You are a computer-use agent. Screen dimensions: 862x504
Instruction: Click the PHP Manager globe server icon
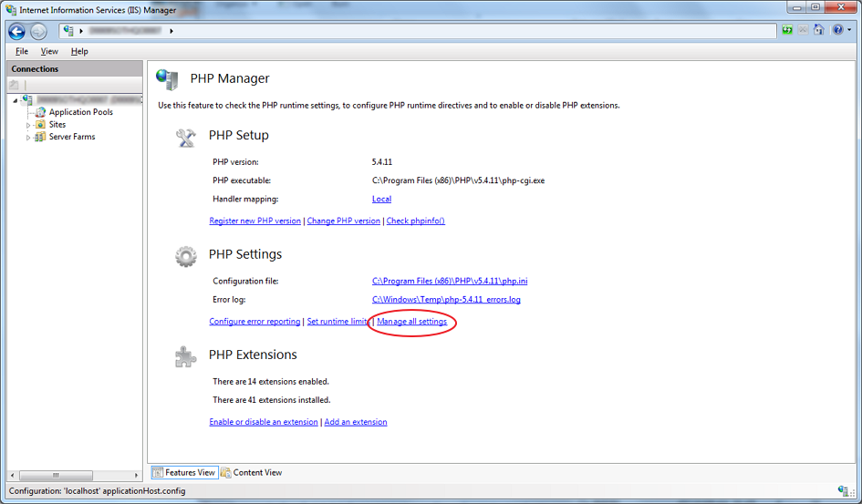167,79
